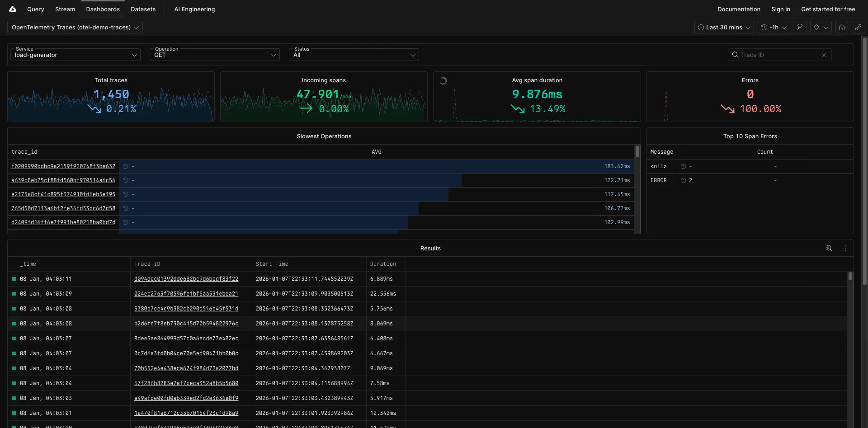The width and height of the screenshot is (868, 428).
Task: Open the AI Engineering menu item
Action: 194,9
